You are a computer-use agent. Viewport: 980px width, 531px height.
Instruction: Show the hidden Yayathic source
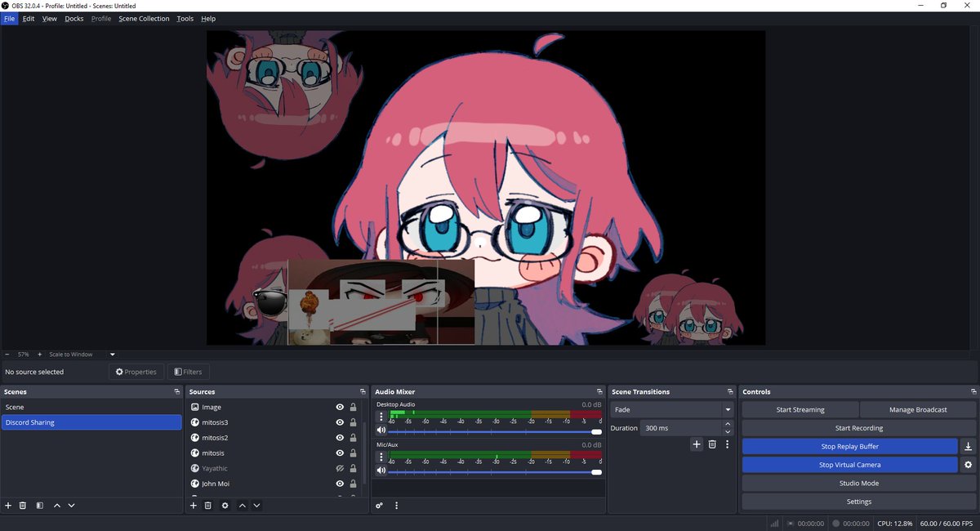[x=340, y=468]
